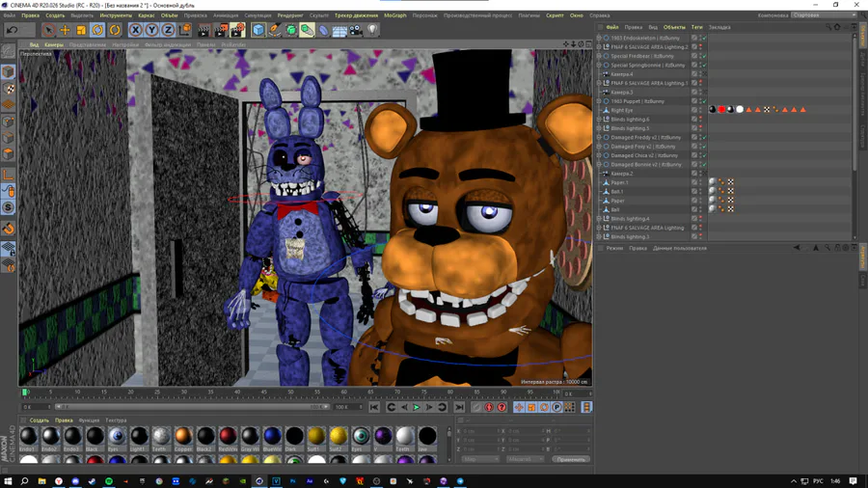Image resolution: width=868 pixels, height=488 pixels.
Task: Open the spline pen tool icon
Action: [275, 30]
